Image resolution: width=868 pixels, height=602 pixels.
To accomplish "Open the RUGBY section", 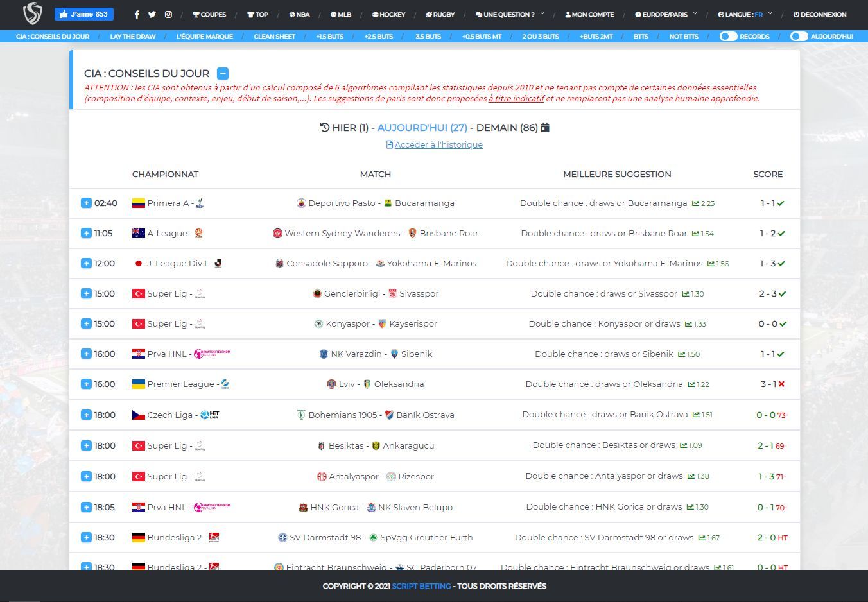I will (x=440, y=14).
